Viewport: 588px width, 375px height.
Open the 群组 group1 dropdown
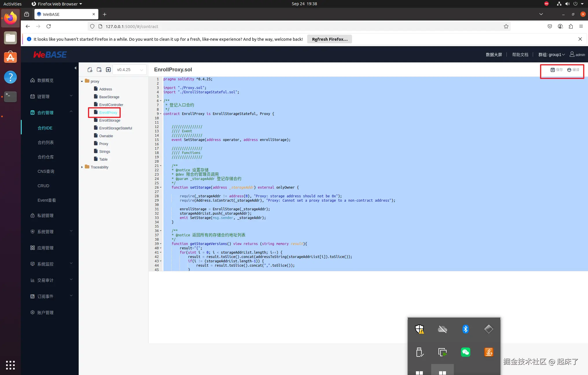coord(551,55)
